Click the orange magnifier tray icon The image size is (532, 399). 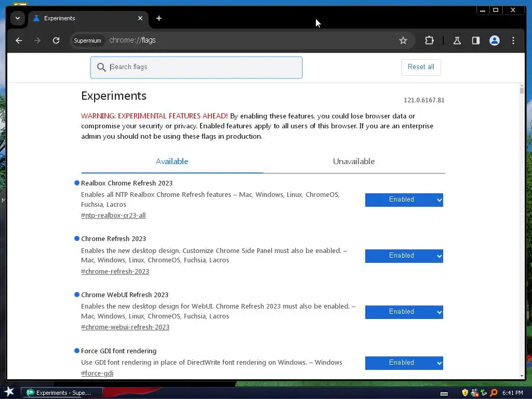tap(494, 393)
